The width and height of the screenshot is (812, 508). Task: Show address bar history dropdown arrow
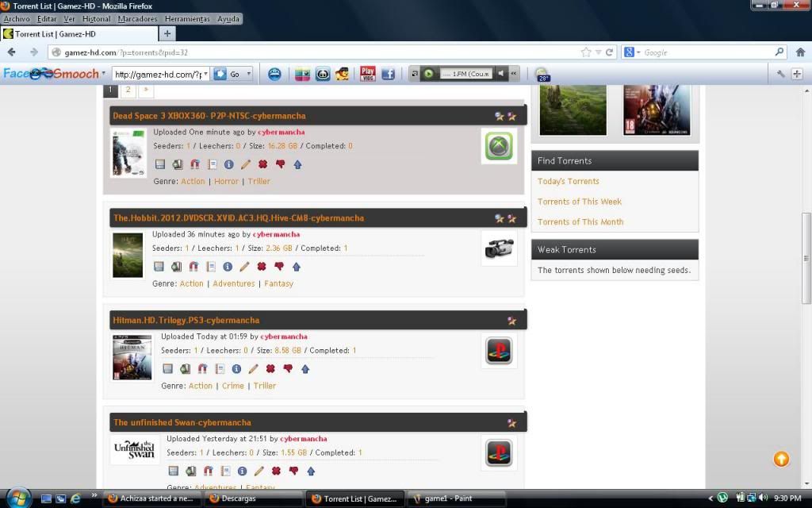(598, 52)
